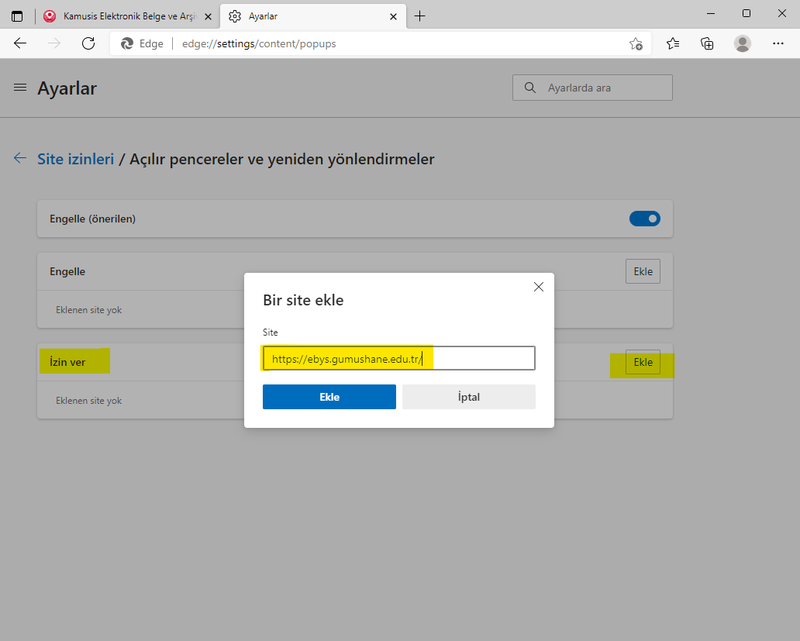Confirm with the blue Ekle button
The width and height of the screenshot is (800, 641).
329,397
